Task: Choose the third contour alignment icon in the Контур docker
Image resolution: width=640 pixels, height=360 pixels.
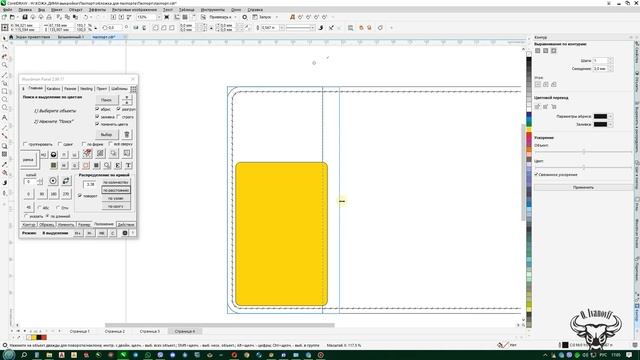Action: pos(553,51)
